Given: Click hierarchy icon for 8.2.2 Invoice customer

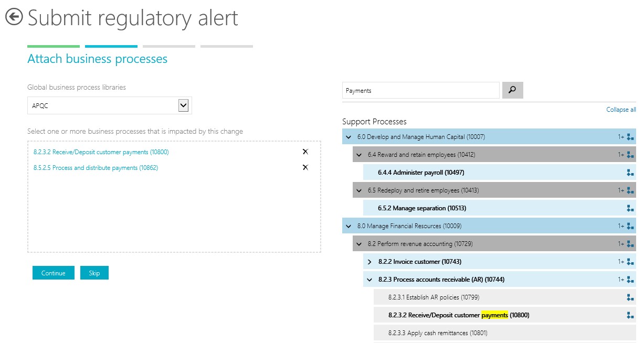Looking at the screenshot, I should [630, 262].
